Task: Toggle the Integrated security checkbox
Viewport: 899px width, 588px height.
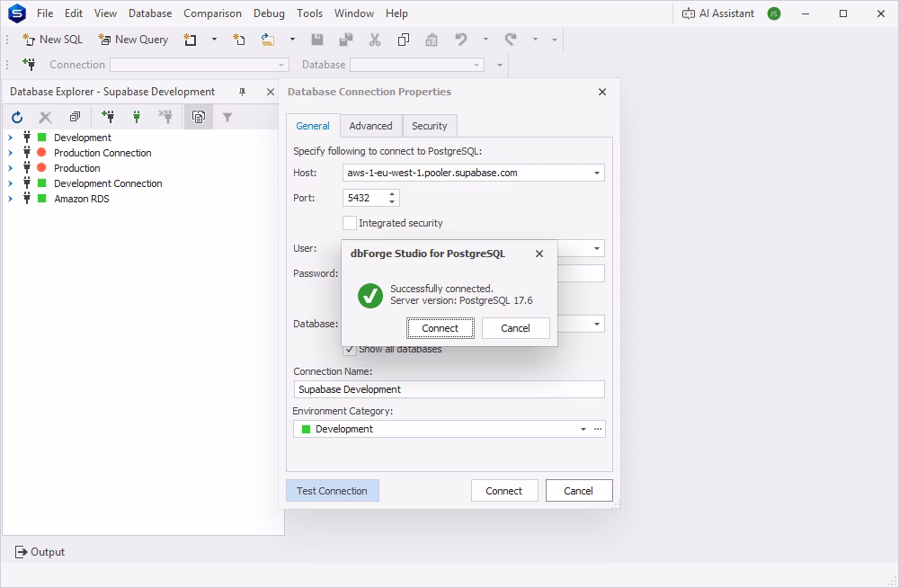Action: [x=350, y=223]
